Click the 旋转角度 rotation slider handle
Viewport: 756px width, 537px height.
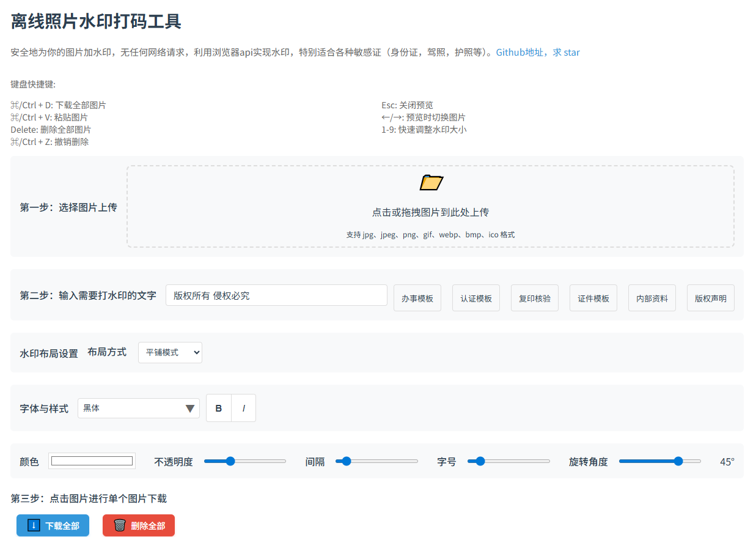(678, 461)
